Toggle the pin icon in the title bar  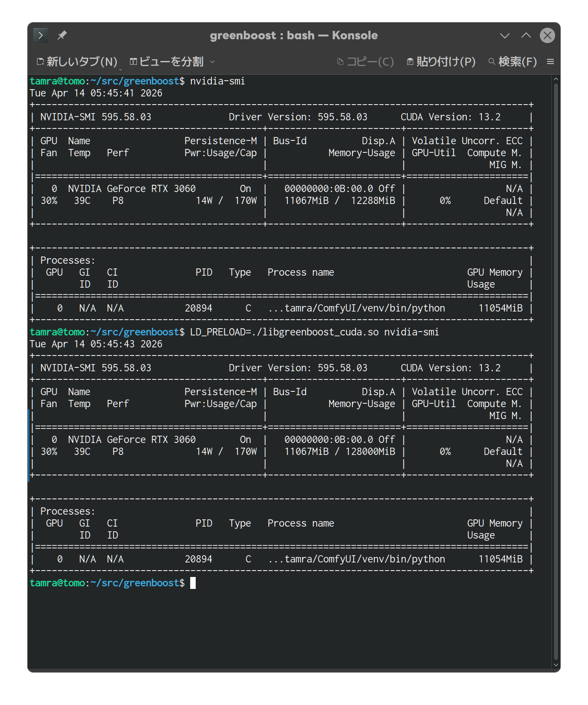pyautogui.click(x=62, y=35)
